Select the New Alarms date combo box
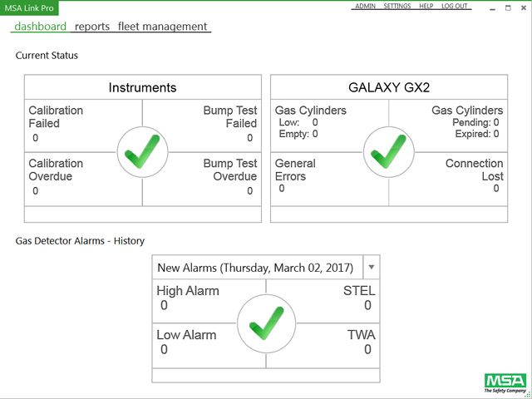532x399 pixels. (258, 268)
